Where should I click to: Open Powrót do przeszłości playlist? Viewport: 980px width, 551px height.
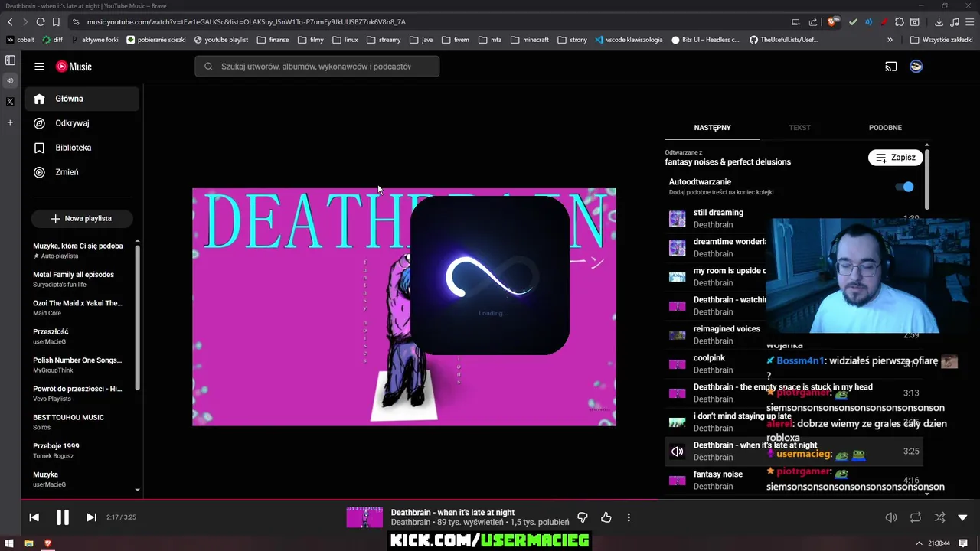tap(78, 393)
